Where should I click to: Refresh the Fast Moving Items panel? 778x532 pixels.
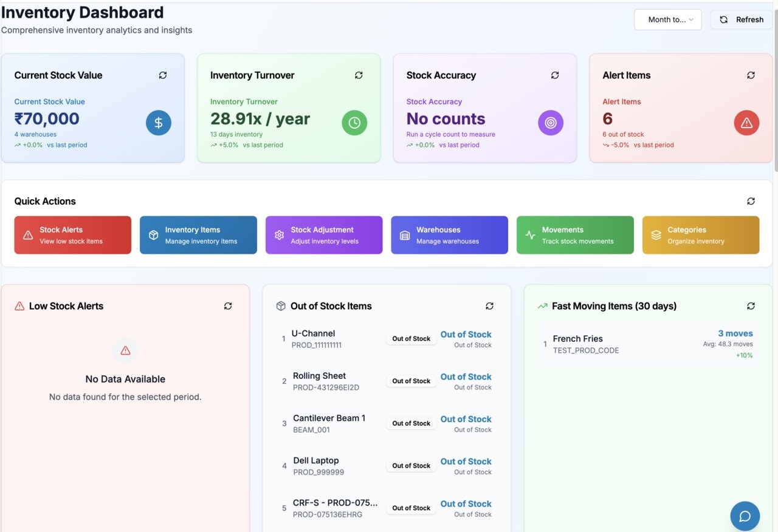[751, 306]
